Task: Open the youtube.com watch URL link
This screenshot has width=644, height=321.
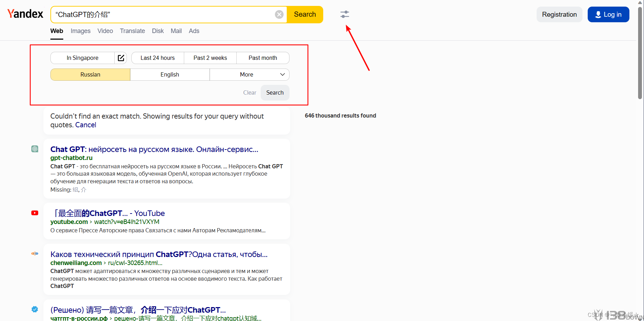Action: point(105,222)
